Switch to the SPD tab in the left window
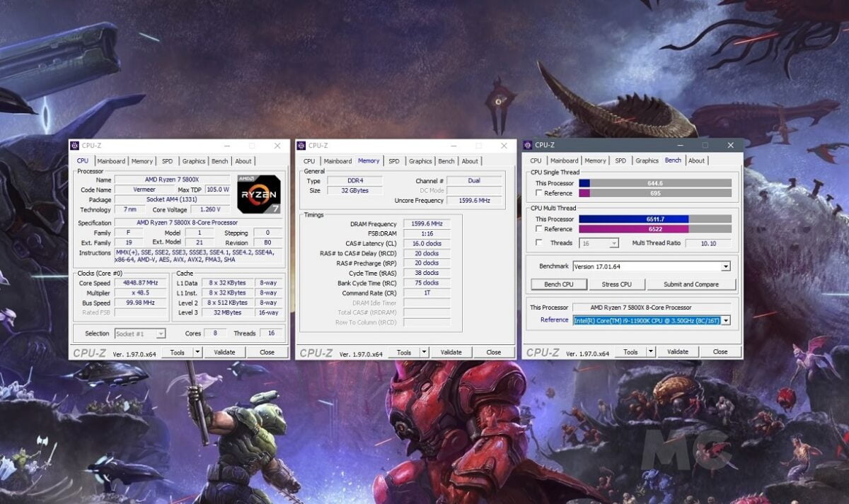The width and height of the screenshot is (849, 504). coord(167,160)
